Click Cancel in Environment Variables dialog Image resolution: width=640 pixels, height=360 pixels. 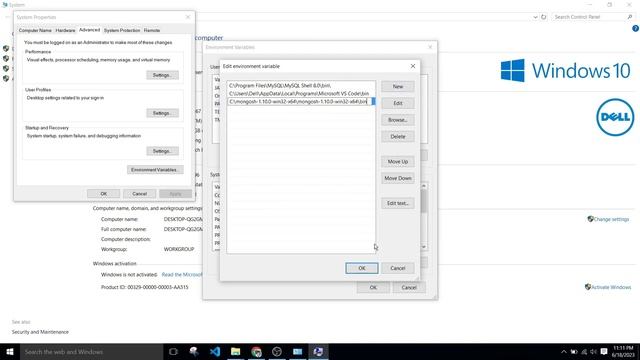(x=409, y=287)
